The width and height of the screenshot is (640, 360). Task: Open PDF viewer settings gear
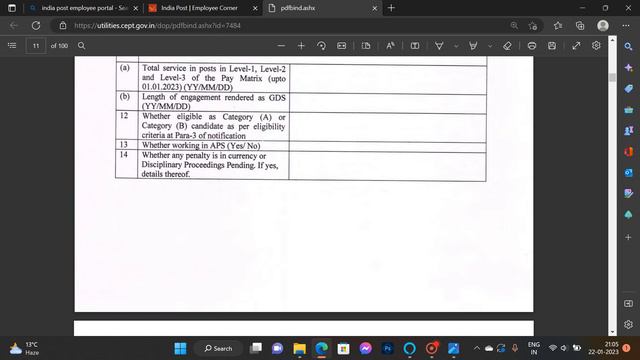click(596, 46)
